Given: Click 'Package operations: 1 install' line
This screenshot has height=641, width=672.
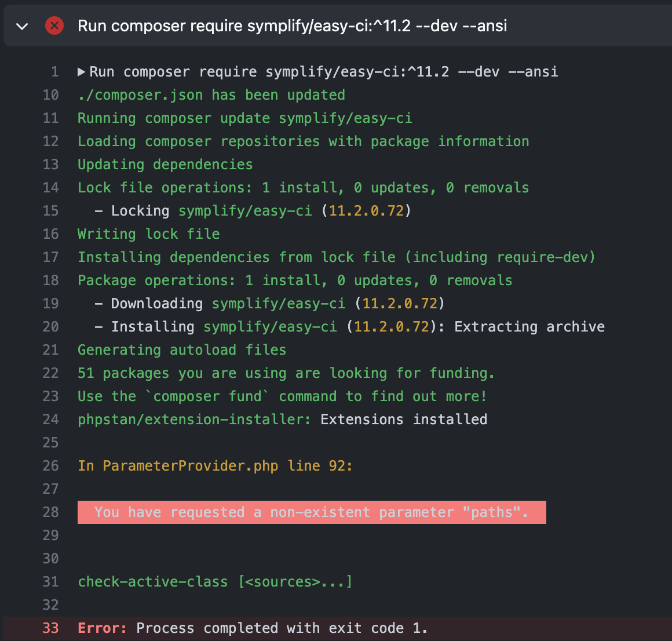Looking at the screenshot, I should 295,280.
